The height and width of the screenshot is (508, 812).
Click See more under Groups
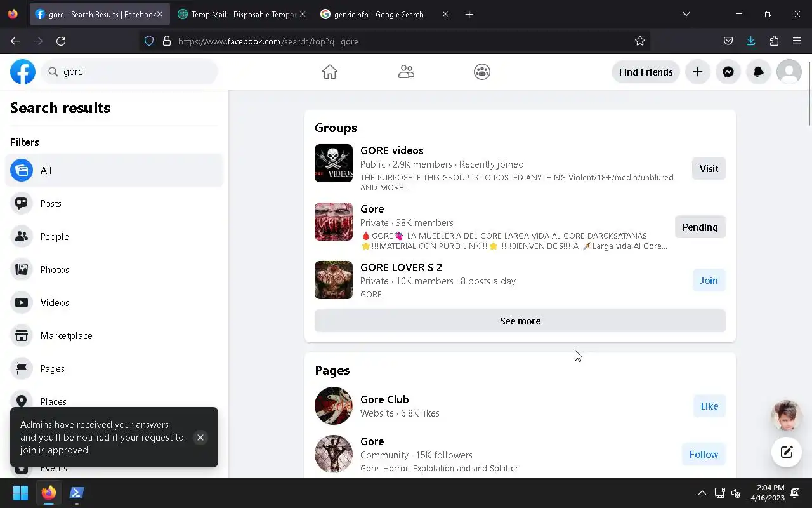[520, 321]
